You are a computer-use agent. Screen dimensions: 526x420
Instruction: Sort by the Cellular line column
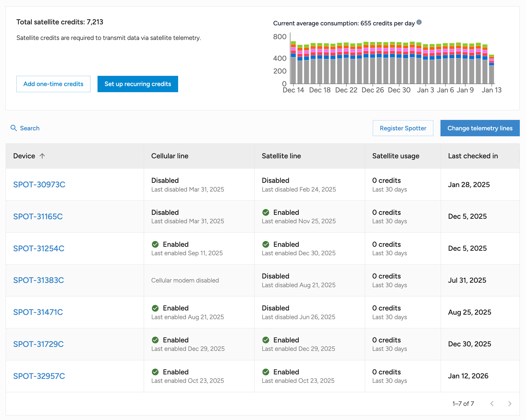(x=170, y=156)
